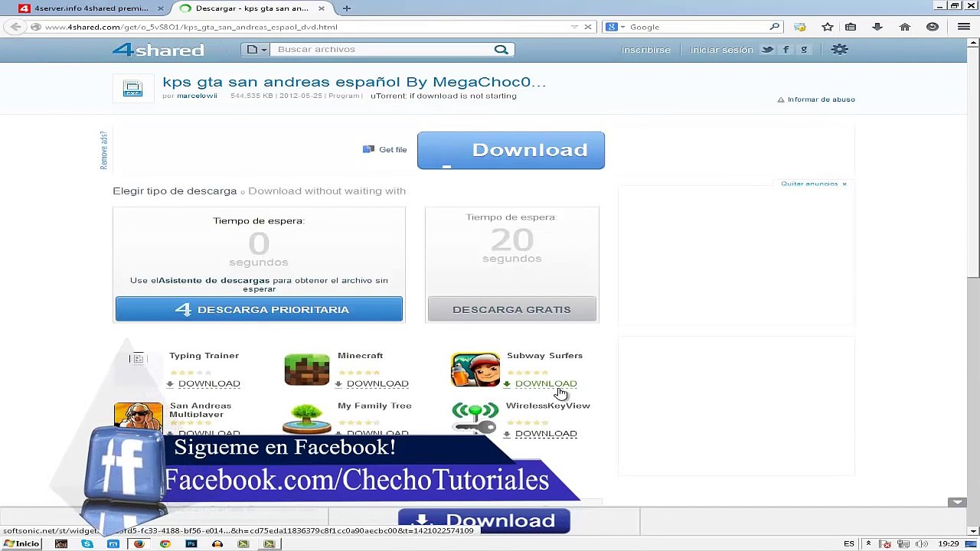The image size is (980, 551).
Task: Click the bottom banner Download button
Action: (484, 521)
